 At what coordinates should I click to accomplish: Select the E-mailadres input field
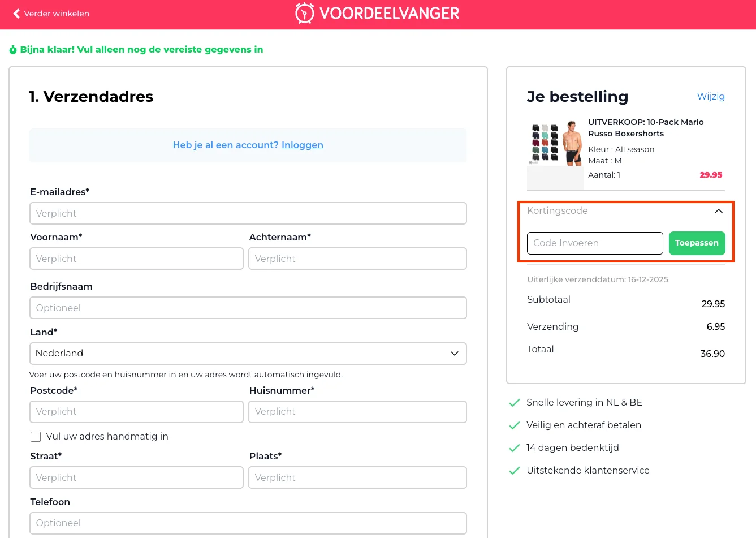click(x=248, y=213)
